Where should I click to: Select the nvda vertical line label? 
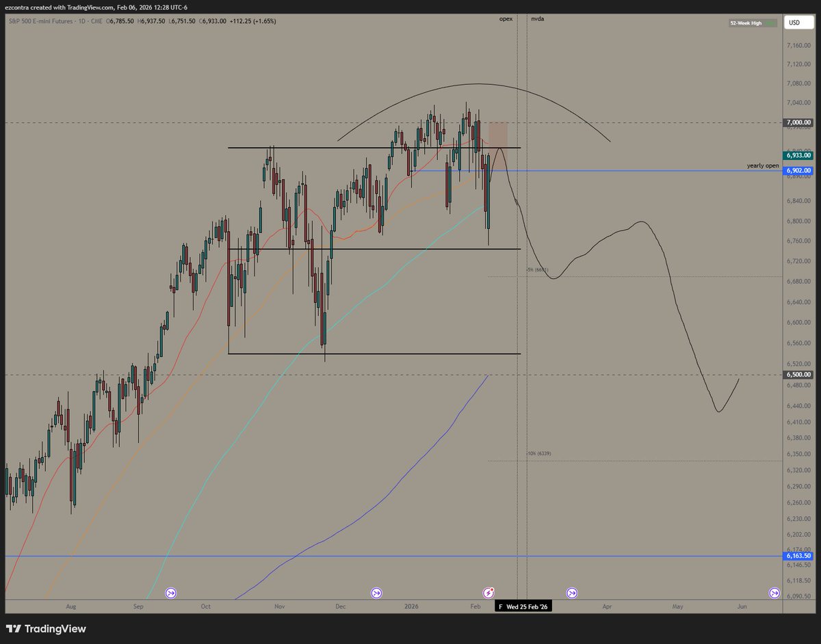pos(537,19)
